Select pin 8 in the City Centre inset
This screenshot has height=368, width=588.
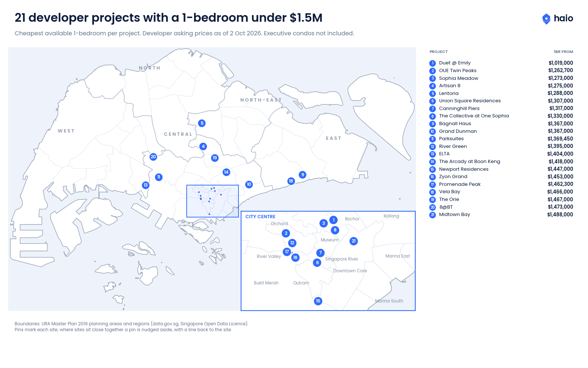point(335,230)
